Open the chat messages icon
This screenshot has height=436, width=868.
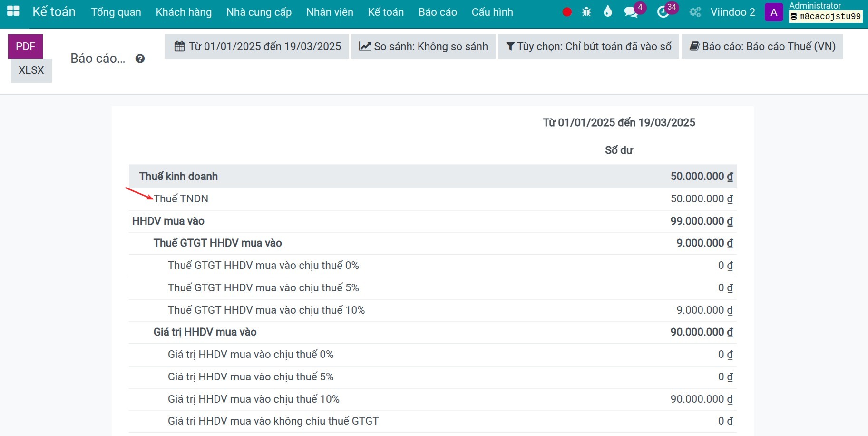click(631, 12)
